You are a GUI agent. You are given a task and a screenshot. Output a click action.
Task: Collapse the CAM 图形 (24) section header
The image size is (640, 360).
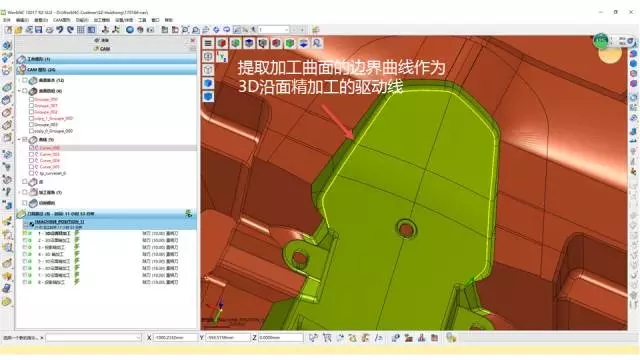point(106,70)
